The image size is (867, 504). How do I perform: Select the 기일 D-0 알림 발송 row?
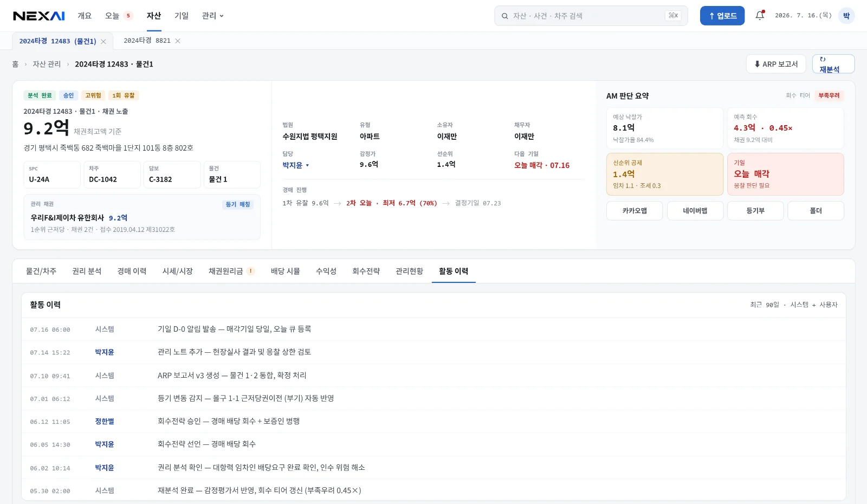click(x=433, y=329)
